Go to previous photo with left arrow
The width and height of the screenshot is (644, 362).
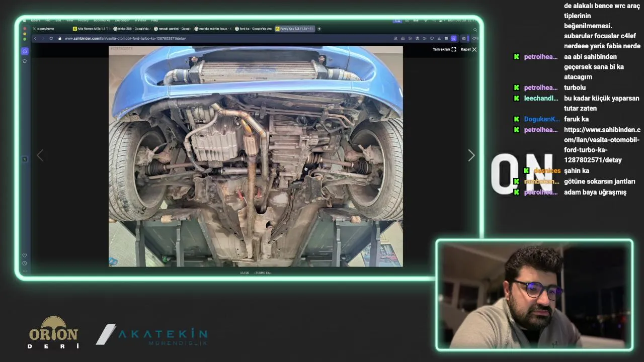pos(40,156)
